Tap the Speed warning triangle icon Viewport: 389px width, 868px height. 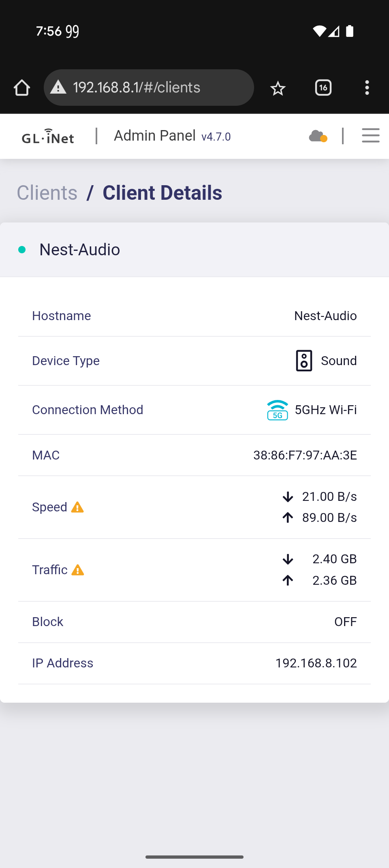(x=77, y=507)
